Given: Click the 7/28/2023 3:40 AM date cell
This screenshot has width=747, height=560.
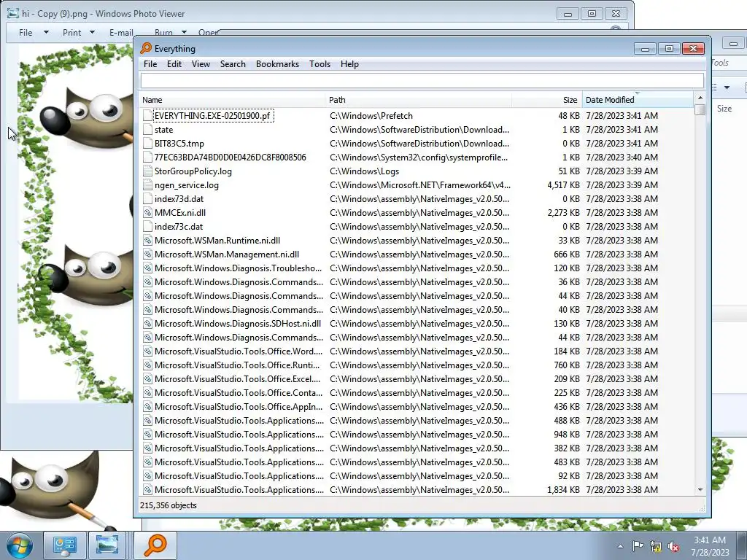Looking at the screenshot, I should click(x=622, y=157).
